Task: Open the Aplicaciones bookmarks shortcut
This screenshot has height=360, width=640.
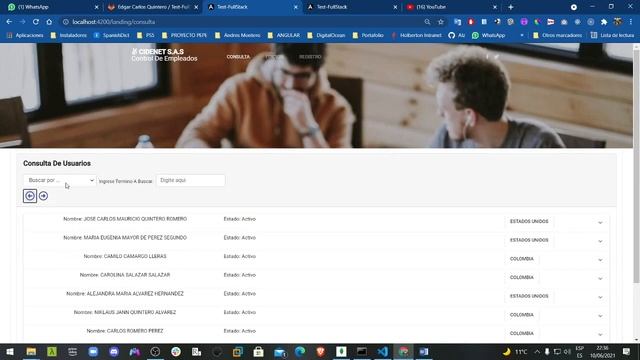Action: point(25,36)
